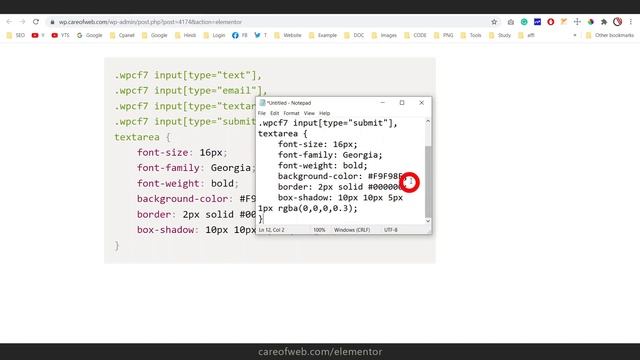The image size is (640, 360).
Task: Open the Extensions puzzle piece menu
Action: tap(604, 22)
